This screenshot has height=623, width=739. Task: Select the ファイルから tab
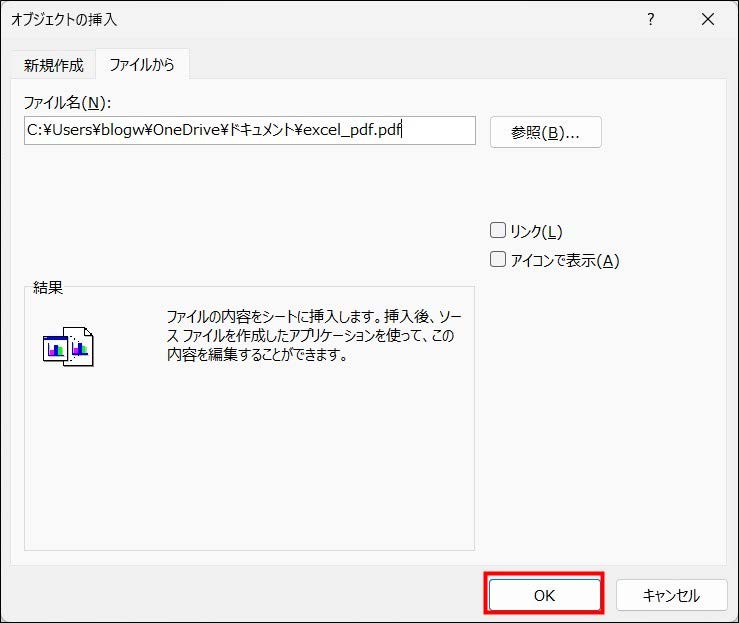(x=142, y=65)
